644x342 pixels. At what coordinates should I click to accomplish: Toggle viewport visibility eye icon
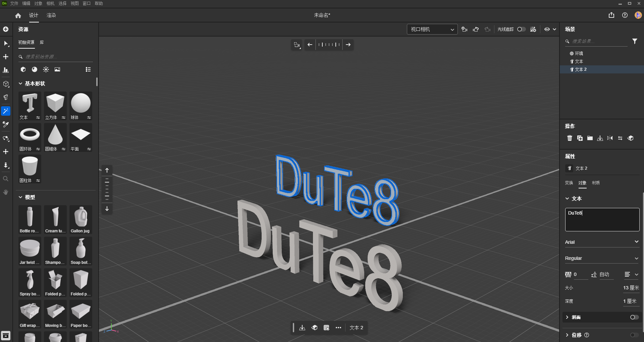(547, 30)
